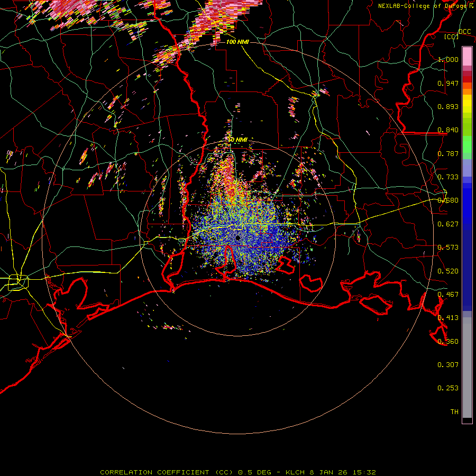
Task: Click the 50 NMI range ring label
Action: tap(237, 140)
